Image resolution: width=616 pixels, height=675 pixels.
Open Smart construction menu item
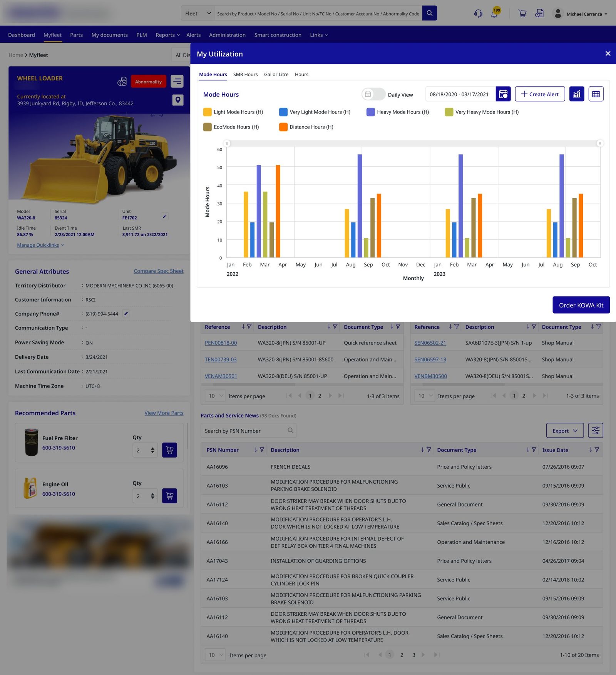click(x=278, y=35)
